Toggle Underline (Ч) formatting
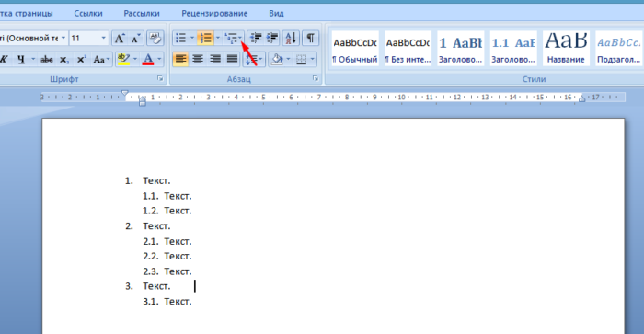 (x=21, y=60)
